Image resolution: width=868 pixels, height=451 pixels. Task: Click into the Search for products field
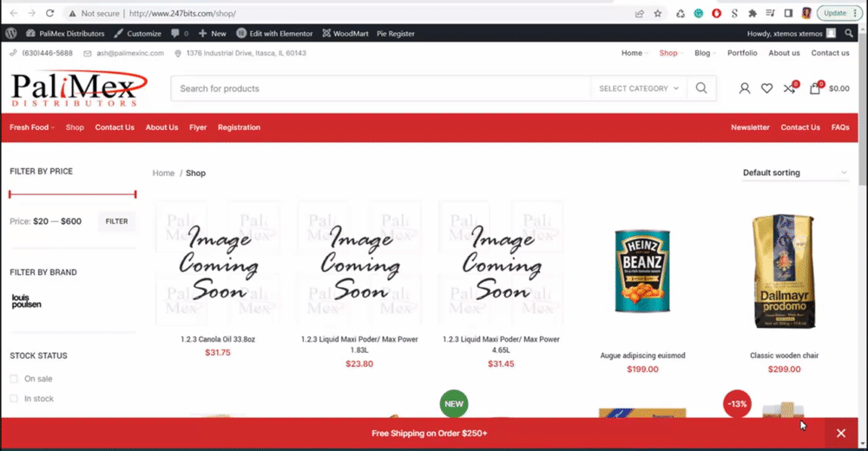381,88
